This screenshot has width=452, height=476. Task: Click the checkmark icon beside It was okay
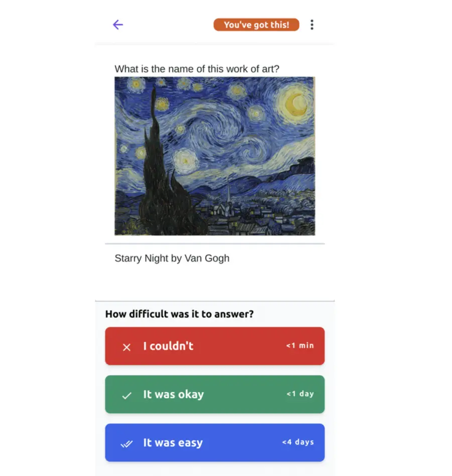[127, 395]
